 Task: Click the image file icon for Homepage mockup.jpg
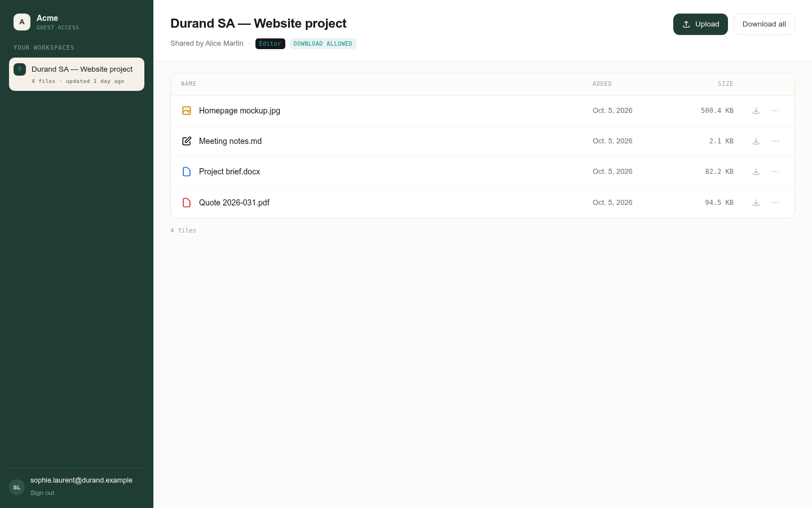coord(187,111)
